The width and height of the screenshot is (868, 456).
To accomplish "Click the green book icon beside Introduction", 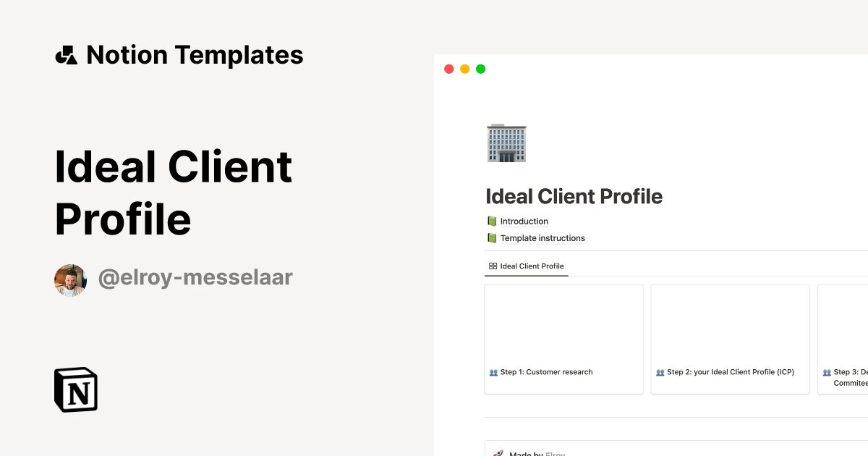I will 492,221.
